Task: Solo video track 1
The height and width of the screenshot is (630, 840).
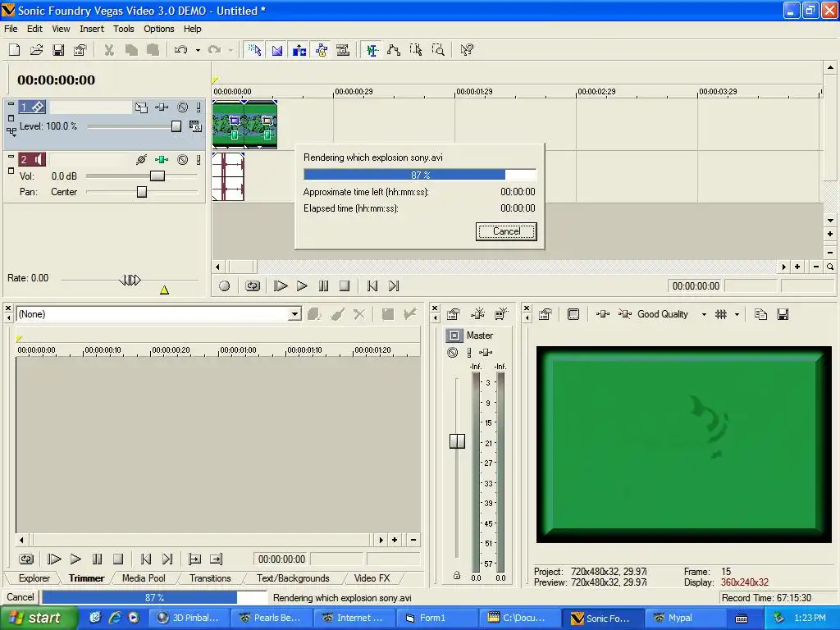Action: click(199, 107)
